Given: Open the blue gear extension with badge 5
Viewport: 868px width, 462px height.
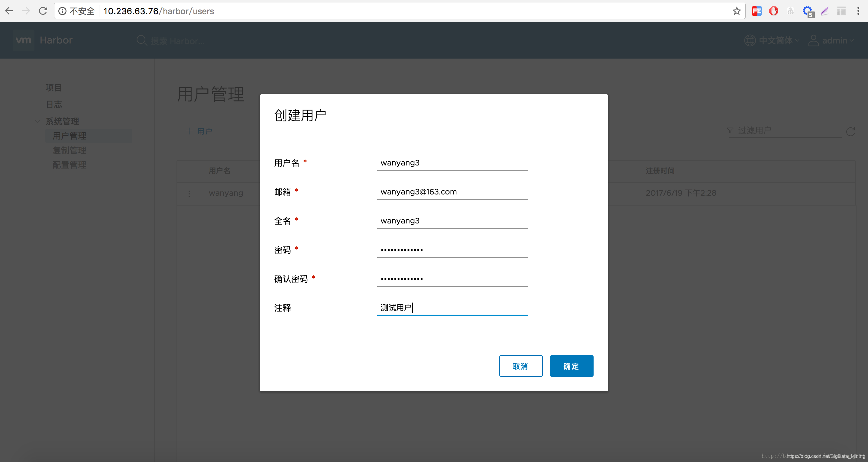Looking at the screenshot, I should [x=808, y=11].
